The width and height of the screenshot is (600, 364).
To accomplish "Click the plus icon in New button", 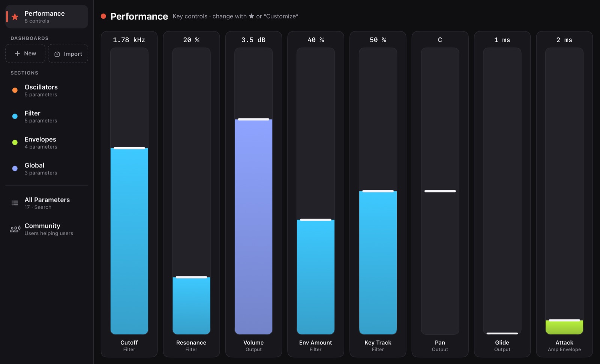I will coord(17,54).
